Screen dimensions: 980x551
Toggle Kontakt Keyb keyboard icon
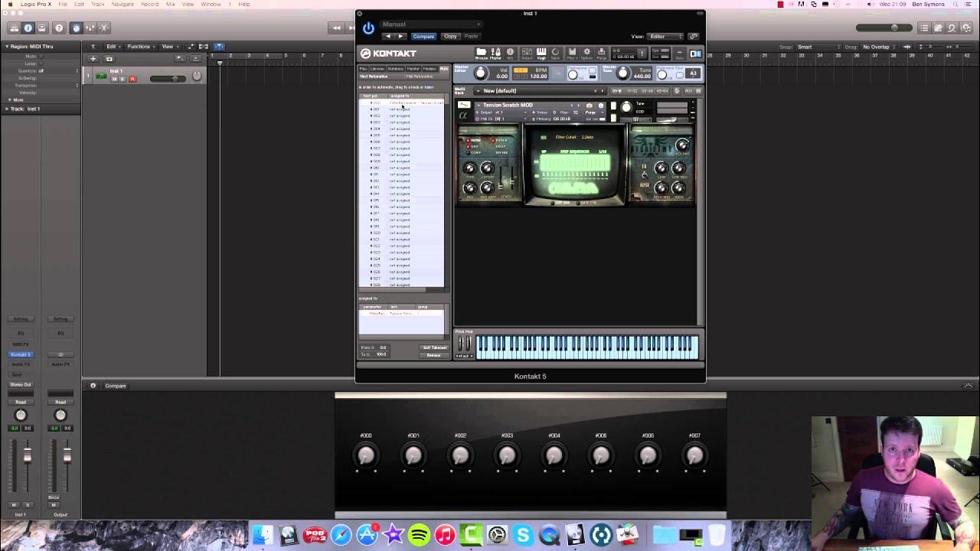click(541, 54)
